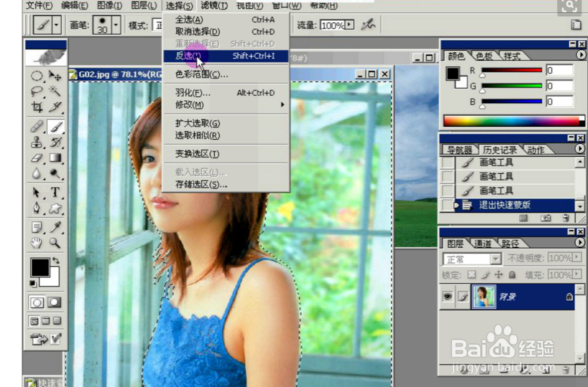588x387 pixels.
Task: Delete history state with trash icon
Action: coord(566,218)
